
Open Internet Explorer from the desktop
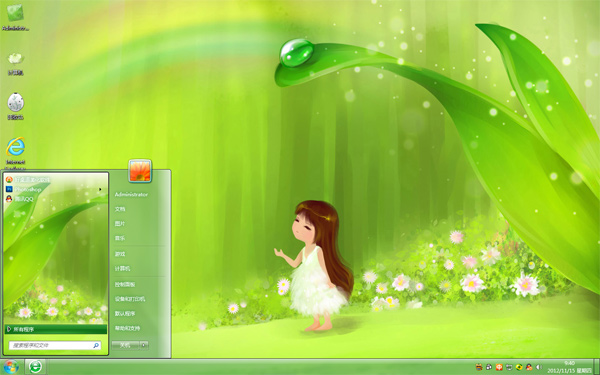(15, 152)
